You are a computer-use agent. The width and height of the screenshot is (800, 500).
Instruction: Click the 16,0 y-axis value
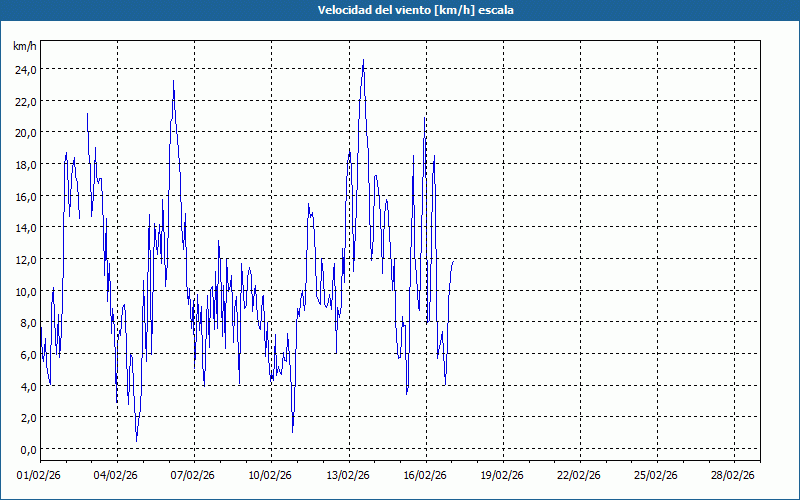(x=24, y=196)
